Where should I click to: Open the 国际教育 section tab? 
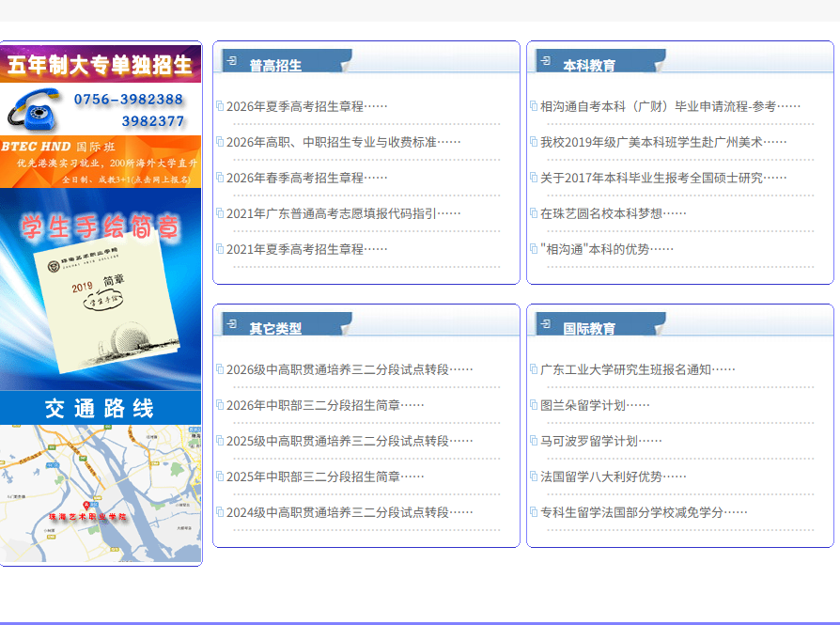point(601,324)
